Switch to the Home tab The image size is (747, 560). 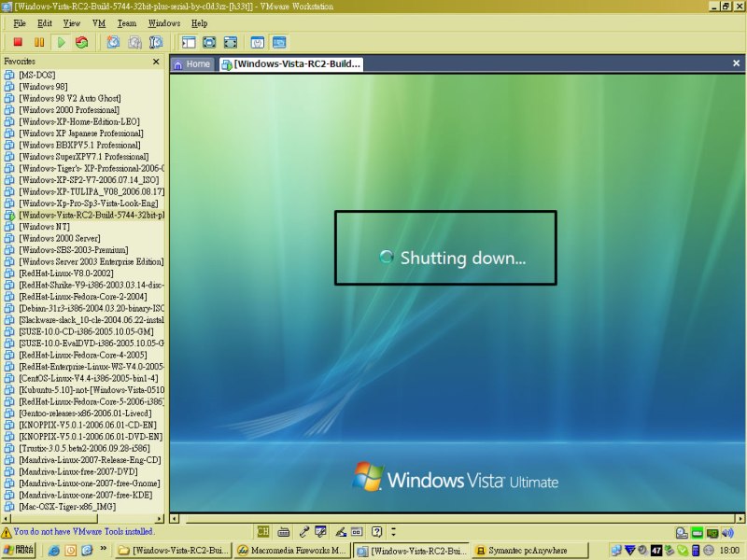click(192, 64)
